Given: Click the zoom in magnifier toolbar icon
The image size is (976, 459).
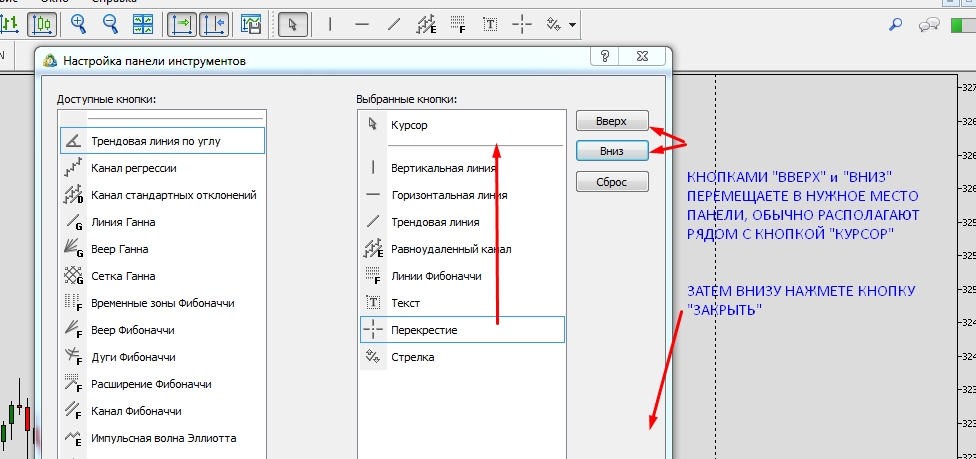Looking at the screenshot, I should tap(78, 25).
